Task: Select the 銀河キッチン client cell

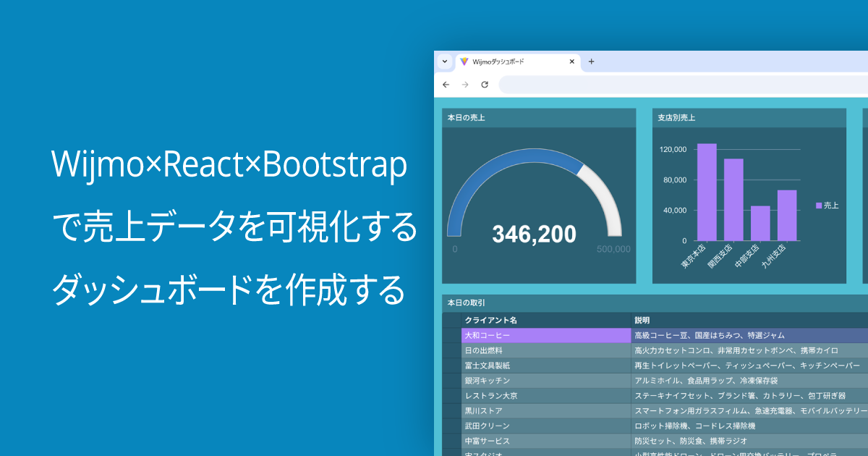Action: [546, 381]
